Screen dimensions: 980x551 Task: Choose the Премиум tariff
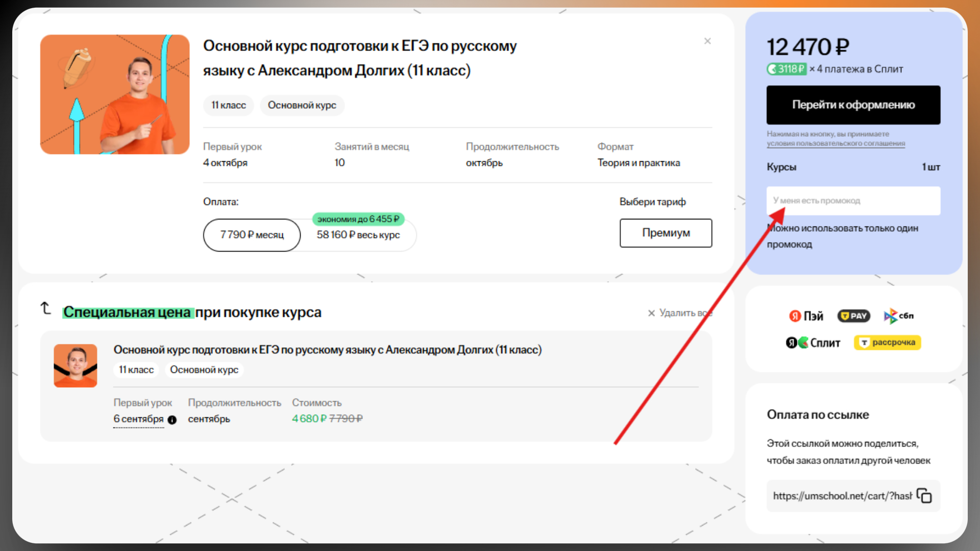point(666,233)
